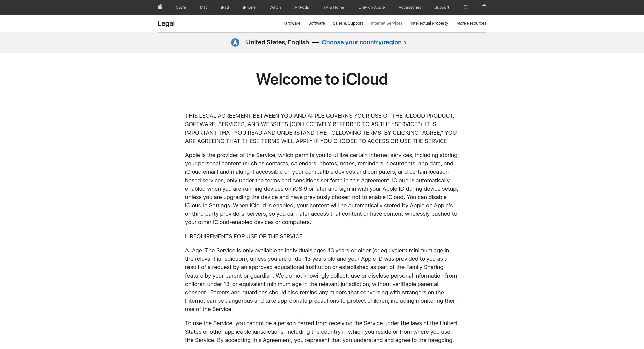Image resolution: width=644 pixels, height=349 pixels.
Task: Open the shopping bag icon
Action: pyautogui.click(x=484, y=7)
